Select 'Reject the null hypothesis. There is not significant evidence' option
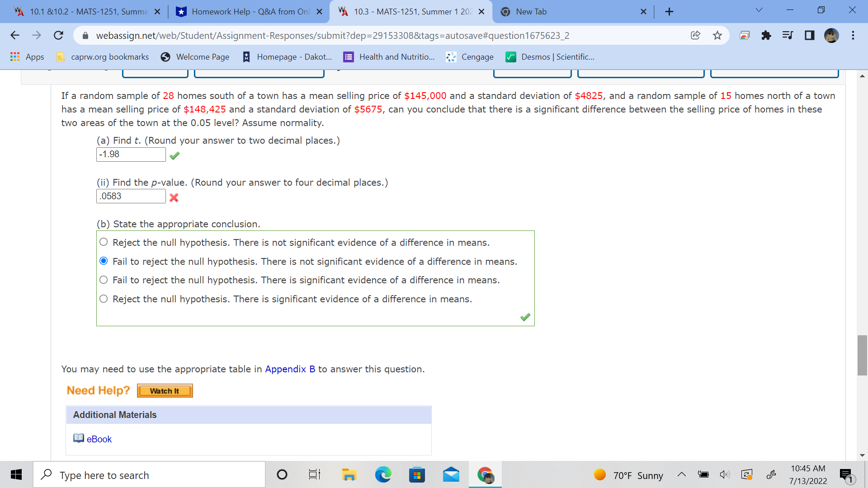This screenshot has height=488, width=868. click(x=104, y=242)
